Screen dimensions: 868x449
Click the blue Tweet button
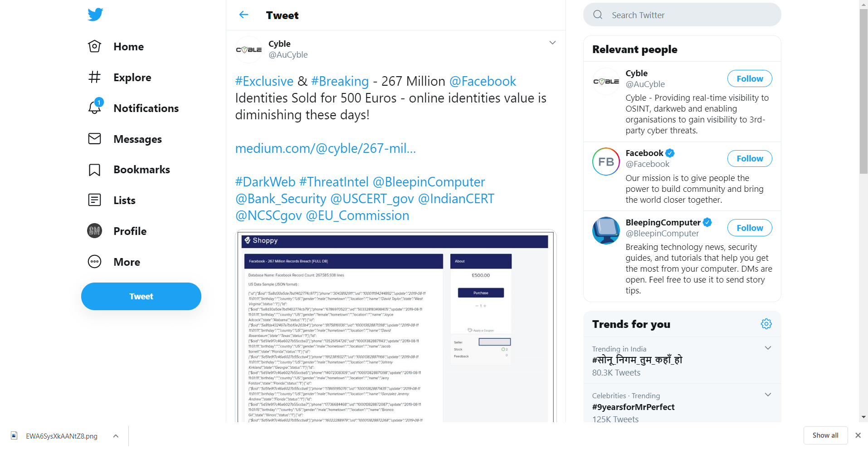[141, 296]
